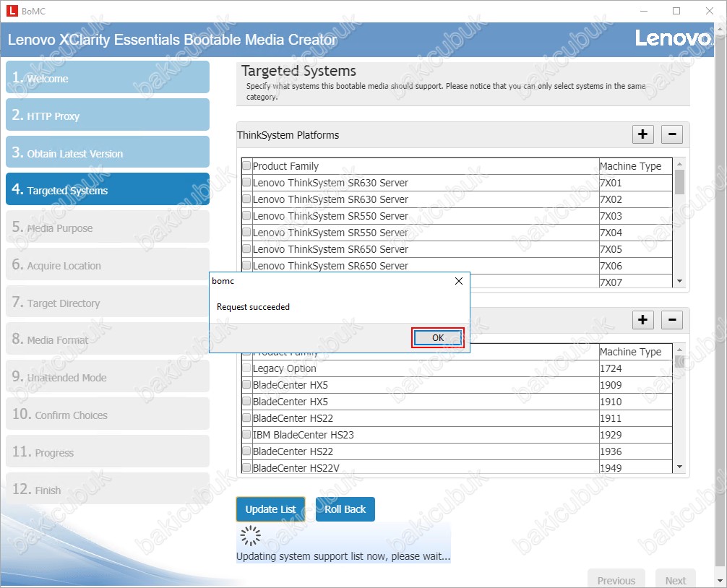Click the Update List button
Screen dimensions: 727x588
click(270, 509)
